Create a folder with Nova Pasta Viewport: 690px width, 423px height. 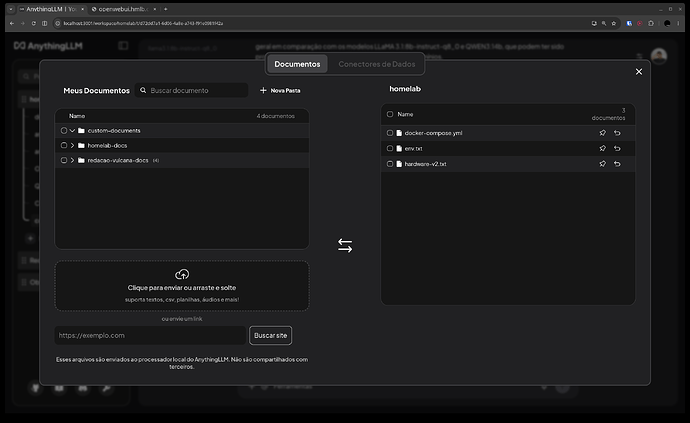point(280,90)
